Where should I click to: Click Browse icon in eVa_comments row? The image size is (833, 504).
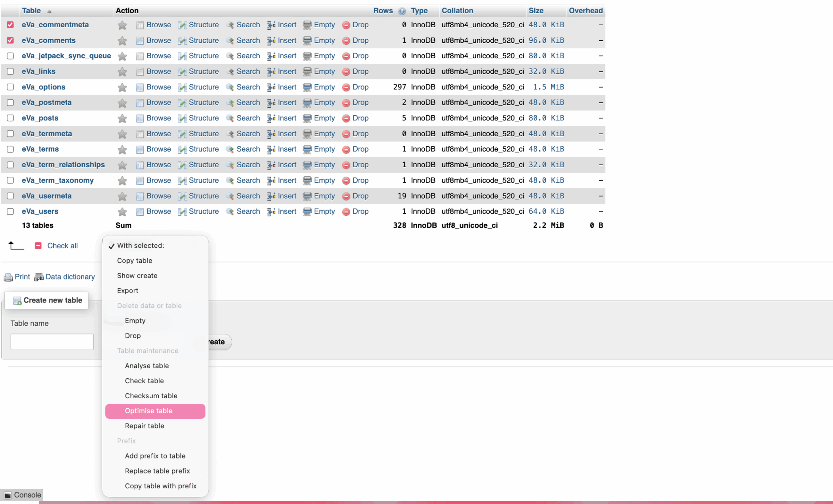click(x=140, y=41)
